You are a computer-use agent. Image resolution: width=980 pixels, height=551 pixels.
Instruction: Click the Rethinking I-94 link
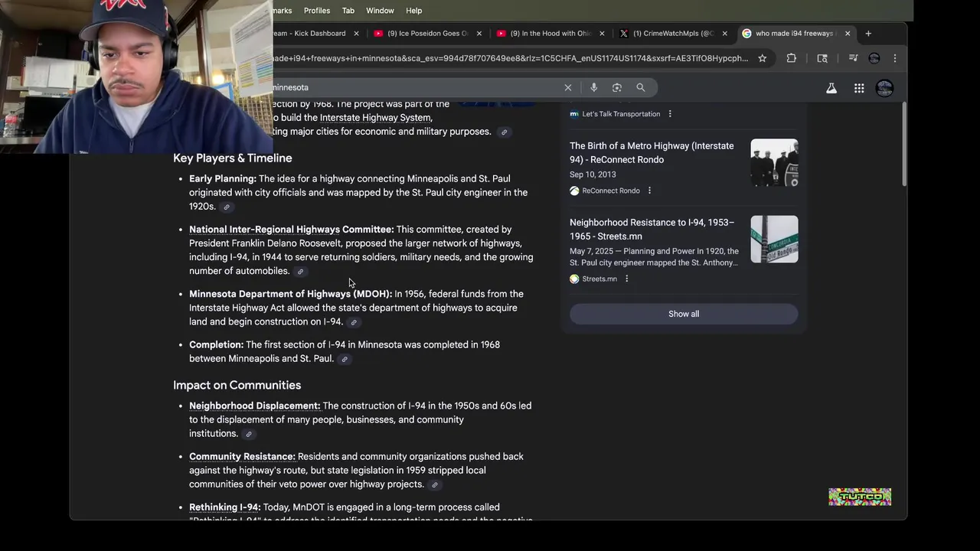point(225,507)
